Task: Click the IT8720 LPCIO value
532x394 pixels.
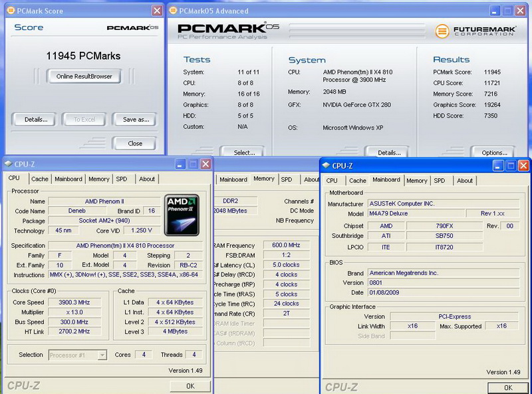Action: [444, 247]
